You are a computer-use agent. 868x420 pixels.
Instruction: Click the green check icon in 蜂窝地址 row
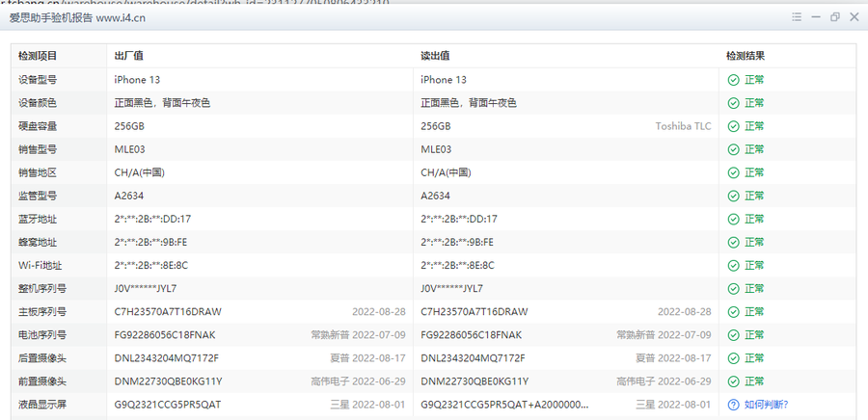(734, 242)
